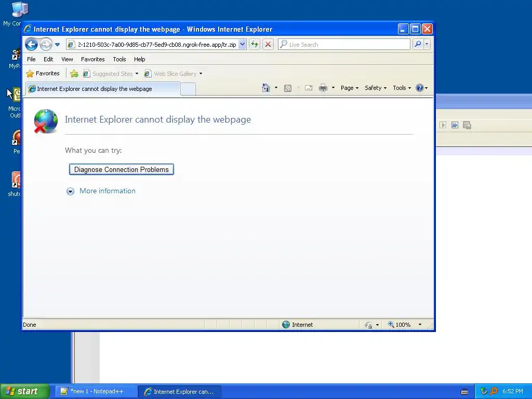The image size is (532, 399).
Task: Open the Tools command bar menu
Action: [402, 88]
